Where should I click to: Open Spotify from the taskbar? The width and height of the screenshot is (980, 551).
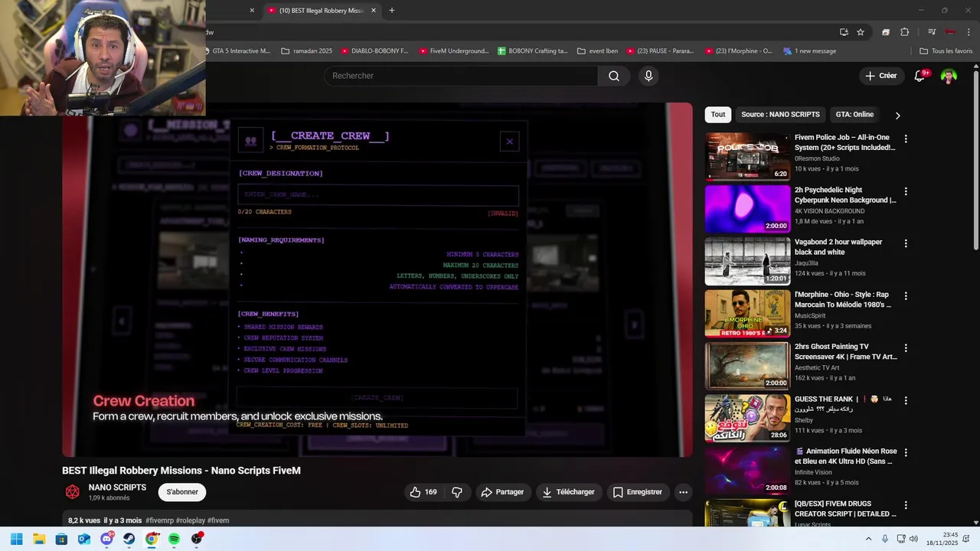pyautogui.click(x=175, y=539)
